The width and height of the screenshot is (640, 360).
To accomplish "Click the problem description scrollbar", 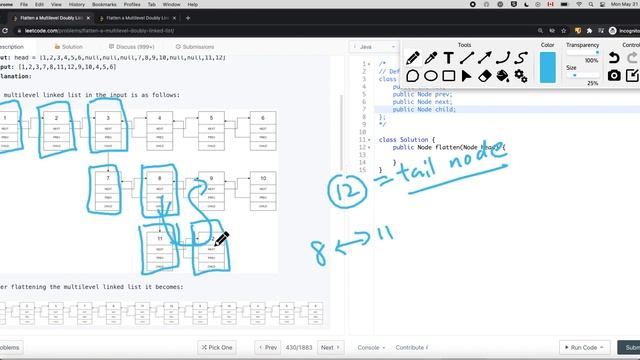I will [341, 133].
